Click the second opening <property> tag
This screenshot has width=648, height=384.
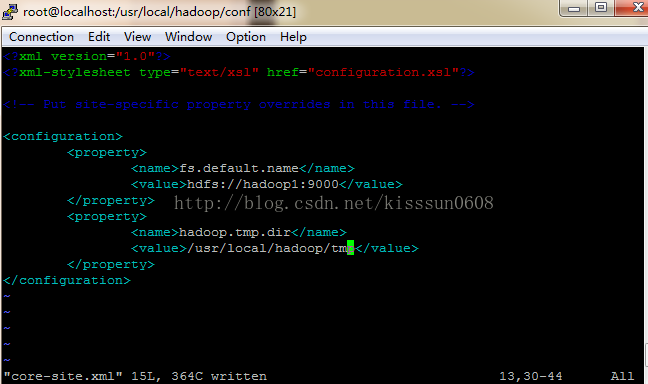tap(107, 217)
